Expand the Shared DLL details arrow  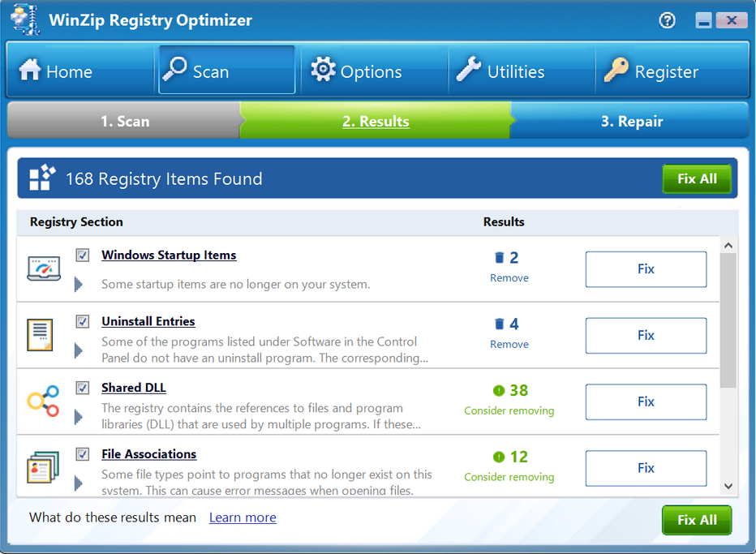pyautogui.click(x=78, y=417)
